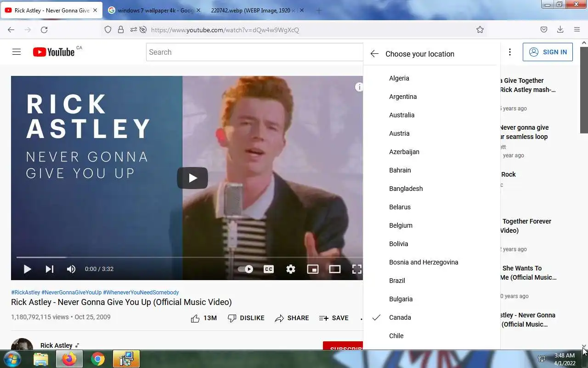Viewport: 588px width, 368px height.
Task: Open Google Chrome from taskbar
Action: tap(97, 359)
